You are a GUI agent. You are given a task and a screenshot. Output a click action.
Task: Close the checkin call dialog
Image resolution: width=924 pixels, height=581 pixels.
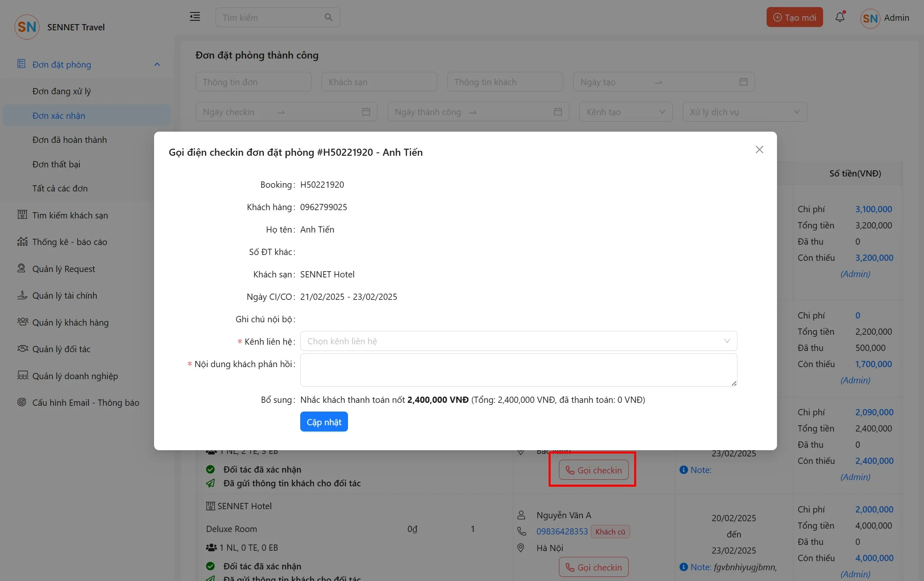point(759,150)
